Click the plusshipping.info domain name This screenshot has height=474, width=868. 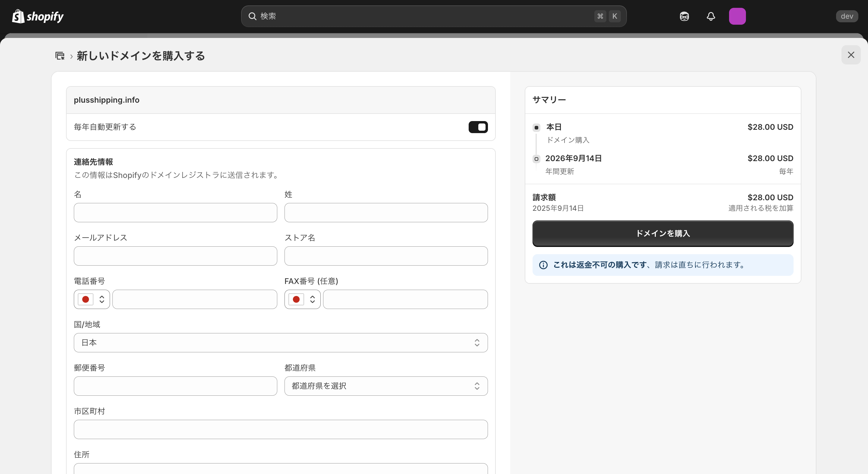pos(106,100)
